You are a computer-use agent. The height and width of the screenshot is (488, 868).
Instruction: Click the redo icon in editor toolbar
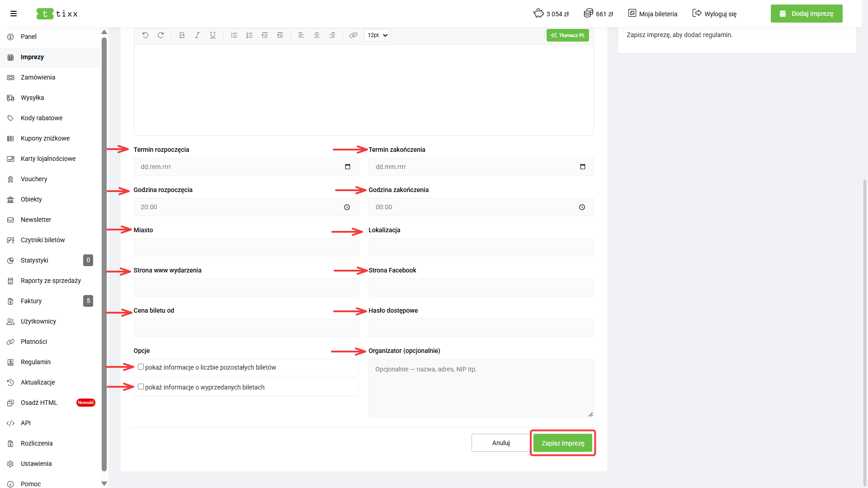(x=160, y=35)
